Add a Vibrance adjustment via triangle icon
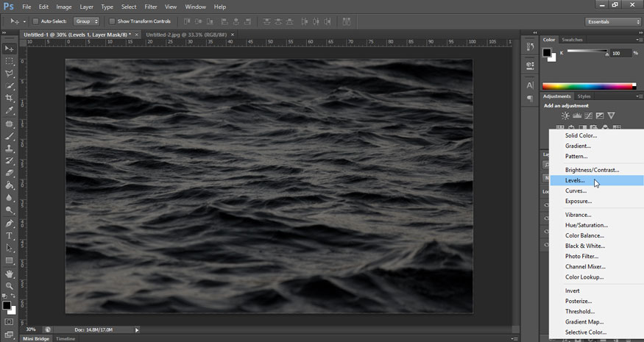 611,115
